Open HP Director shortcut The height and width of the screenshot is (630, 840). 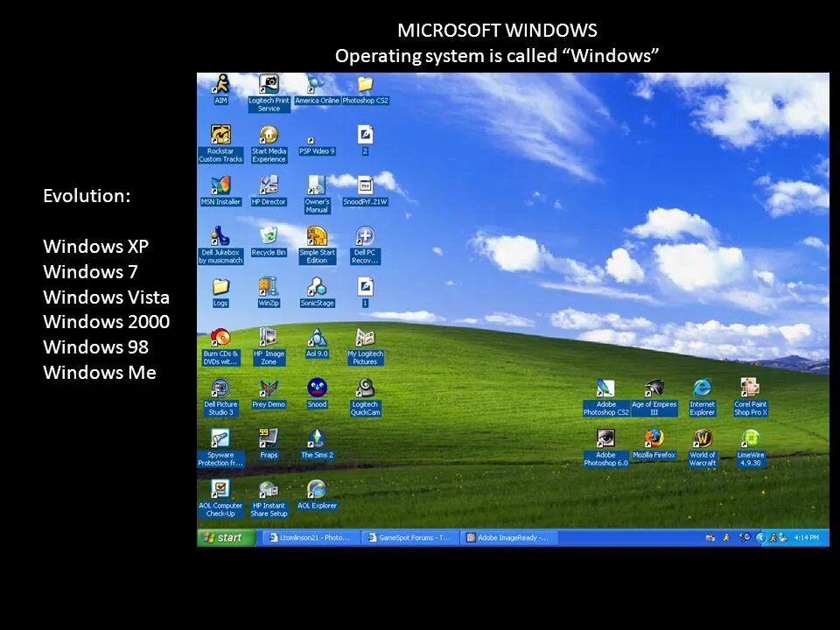tap(269, 190)
